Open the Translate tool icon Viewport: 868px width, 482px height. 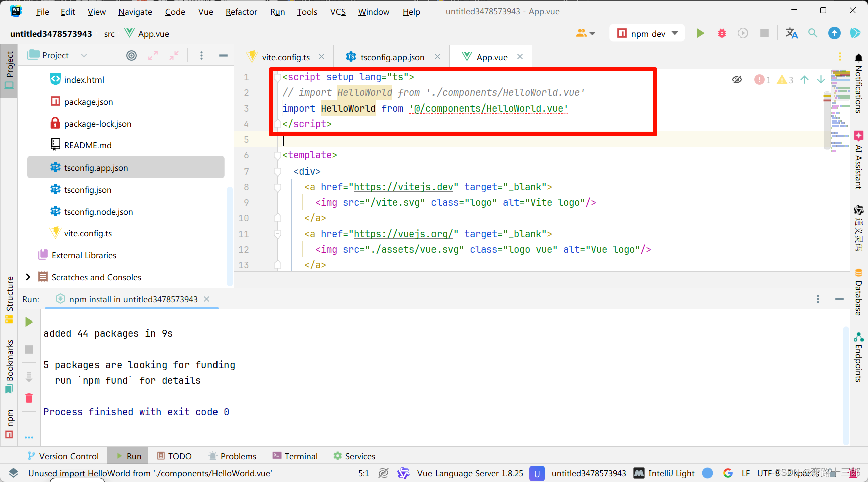792,33
